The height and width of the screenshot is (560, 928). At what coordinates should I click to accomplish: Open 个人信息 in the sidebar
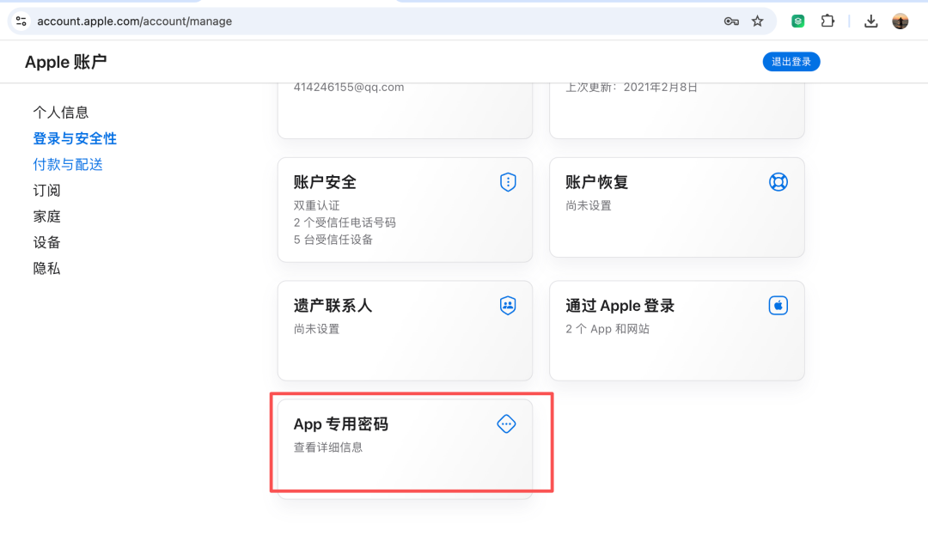tap(60, 113)
